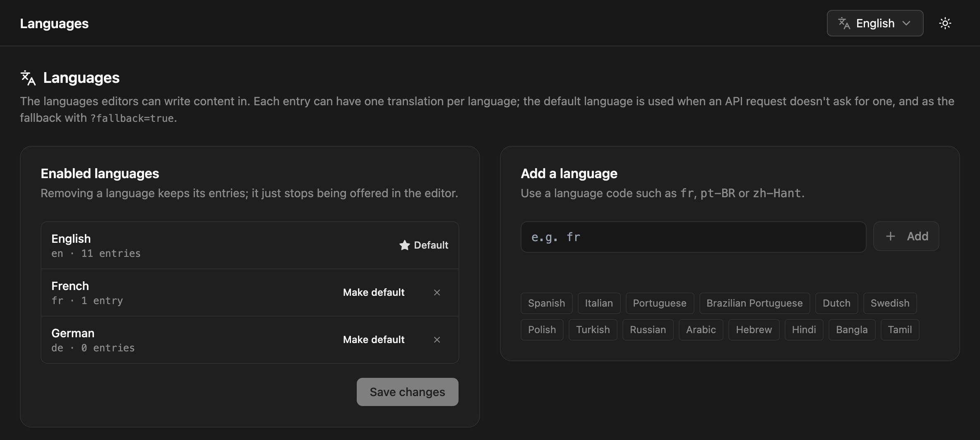The image size is (980, 440).
Task: Click the Languages title in top bar
Action: click(54, 24)
